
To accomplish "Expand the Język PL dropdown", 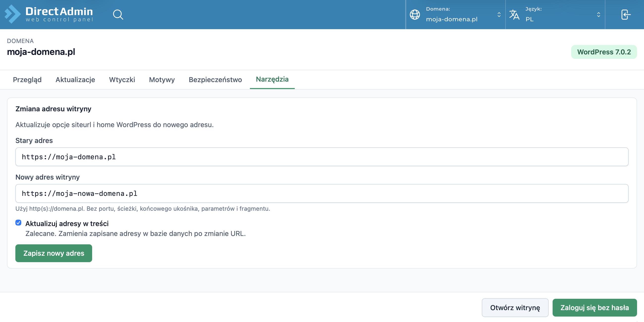I will (x=555, y=15).
